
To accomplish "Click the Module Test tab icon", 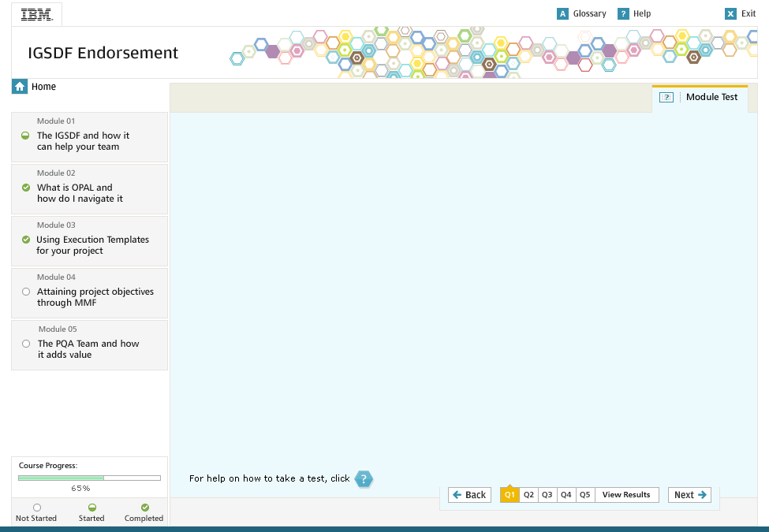I will click(666, 98).
